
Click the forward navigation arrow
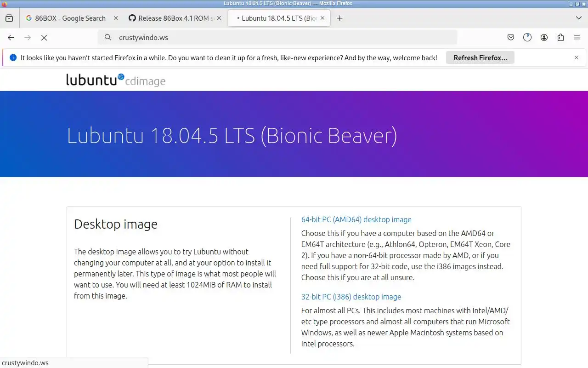[x=28, y=38]
